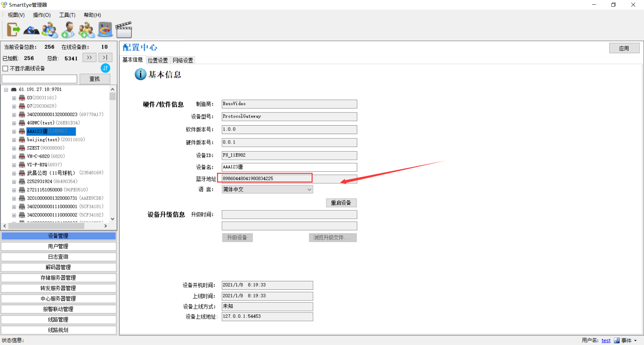Click the add single user icon

pyautogui.click(x=68, y=30)
